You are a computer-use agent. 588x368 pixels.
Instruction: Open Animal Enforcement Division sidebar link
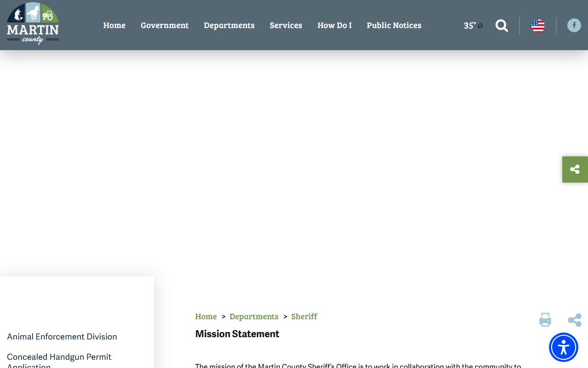click(62, 337)
